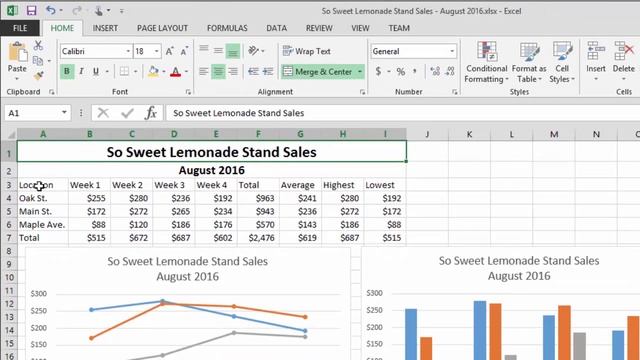Toggle Bottom Align
The height and width of the screenshot is (360, 640).
[233, 51]
